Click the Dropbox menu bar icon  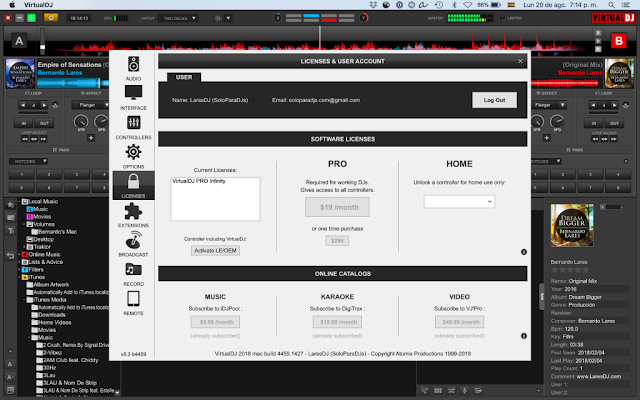tap(373, 5)
